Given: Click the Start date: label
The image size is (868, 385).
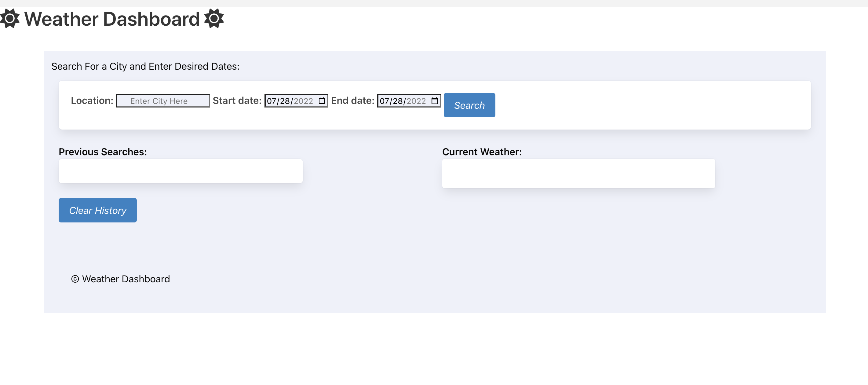Looking at the screenshot, I should pyautogui.click(x=237, y=101).
